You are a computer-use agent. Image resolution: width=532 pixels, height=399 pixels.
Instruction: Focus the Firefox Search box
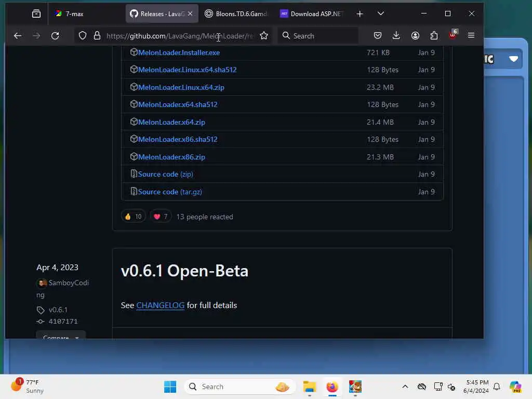tap(318, 36)
